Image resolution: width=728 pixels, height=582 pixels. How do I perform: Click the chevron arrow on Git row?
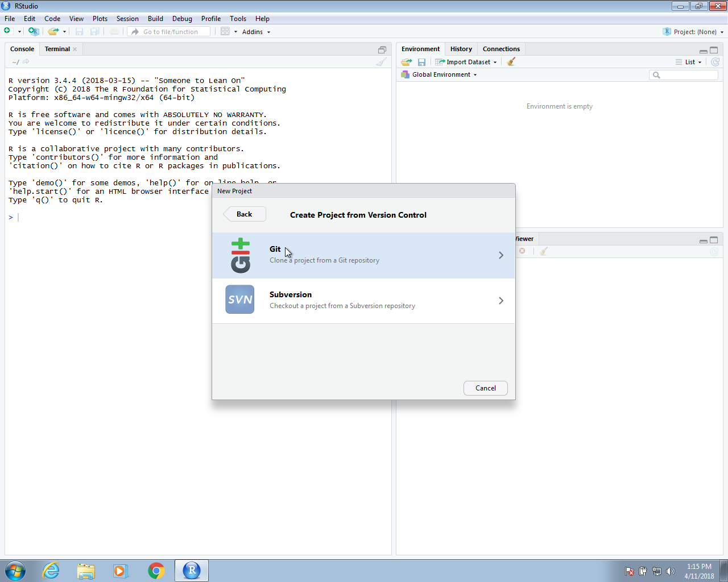click(x=501, y=255)
